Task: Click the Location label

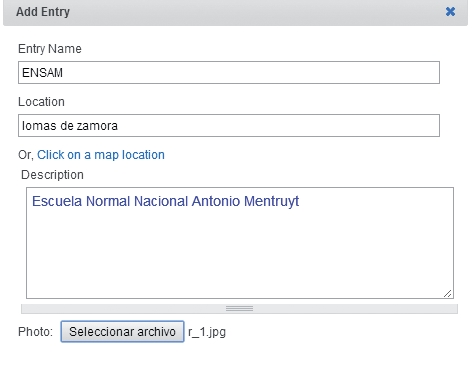Action: [41, 102]
